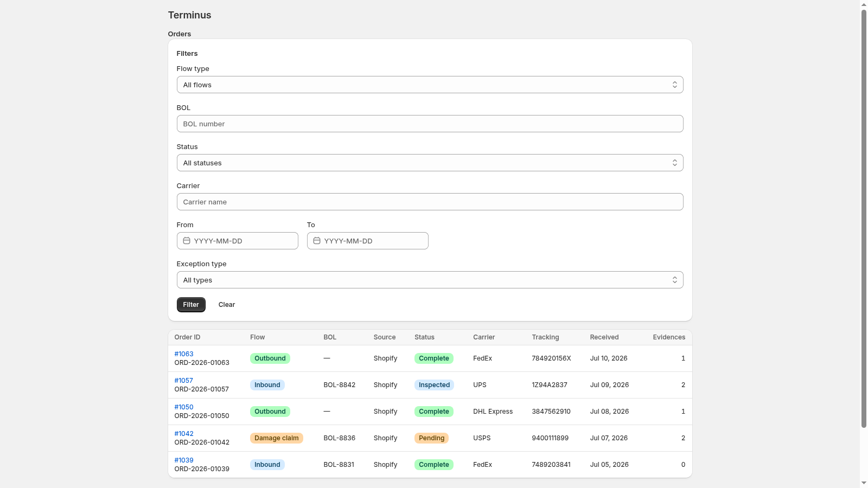Screen dimensions: 868x488
Task: Click the Status select chevron icon
Action: click(675, 163)
